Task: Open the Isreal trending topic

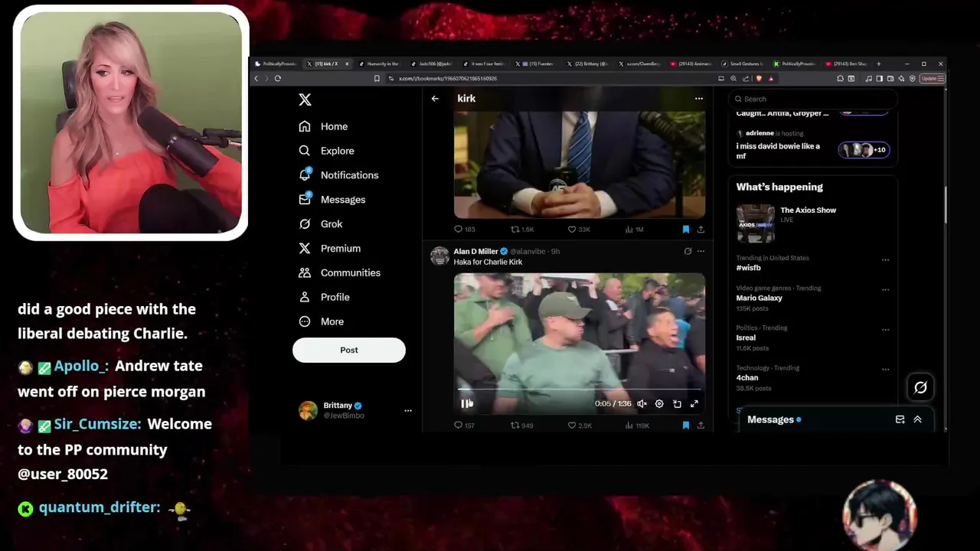Action: 746,337
